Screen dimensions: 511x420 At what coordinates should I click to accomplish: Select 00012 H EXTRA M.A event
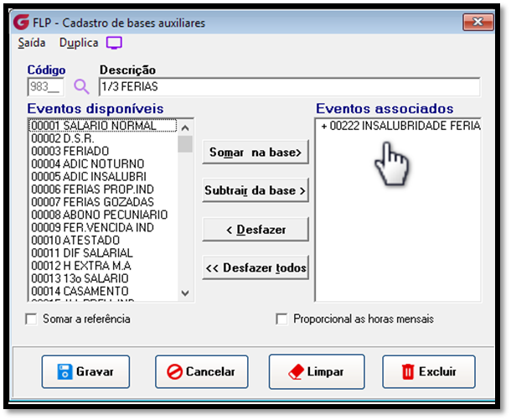(x=103, y=266)
